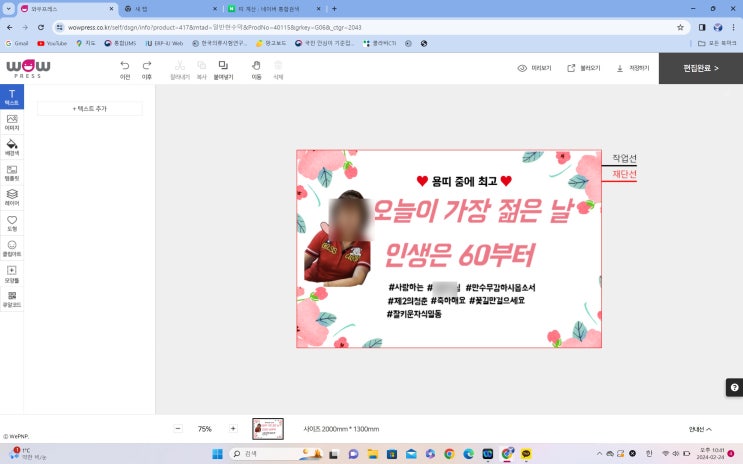Open the 클립아트 (Clipart) smiley panel
Screen dimensions: 743x464
(x=12, y=248)
